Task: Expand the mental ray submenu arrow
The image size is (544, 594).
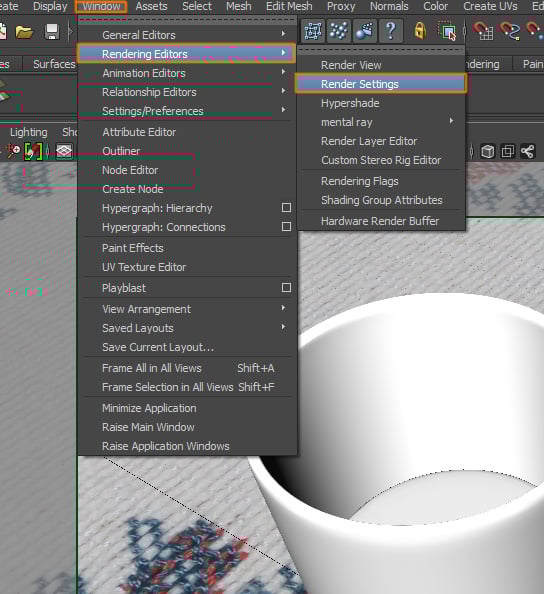Action: [x=451, y=121]
